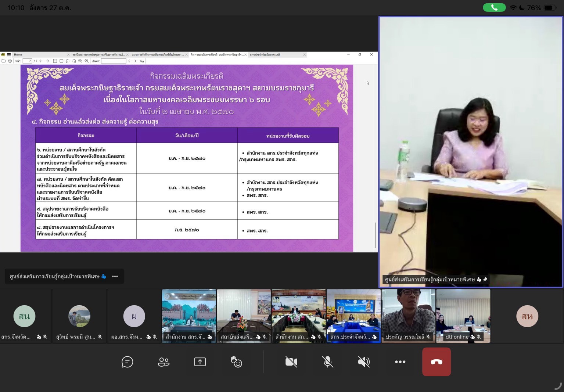This screenshot has width=564, height=392.
Task: Select the สุวิทย์ พรมมี participant avatar
Action: click(79, 316)
